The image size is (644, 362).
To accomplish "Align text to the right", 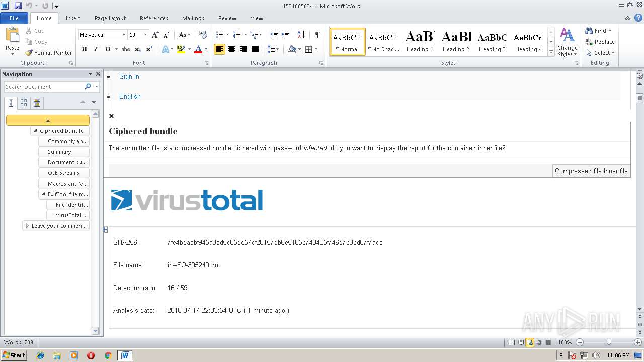I will click(244, 49).
